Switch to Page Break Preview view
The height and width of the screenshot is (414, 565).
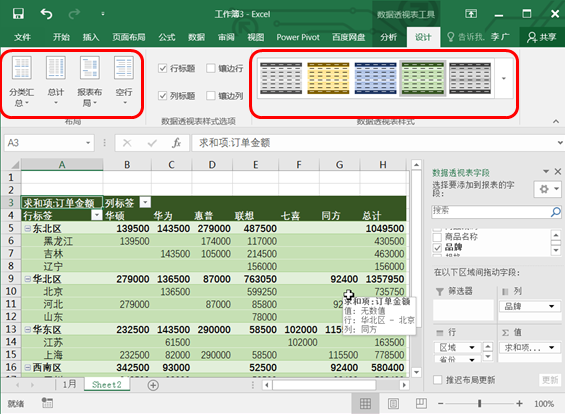[x=421, y=404]
